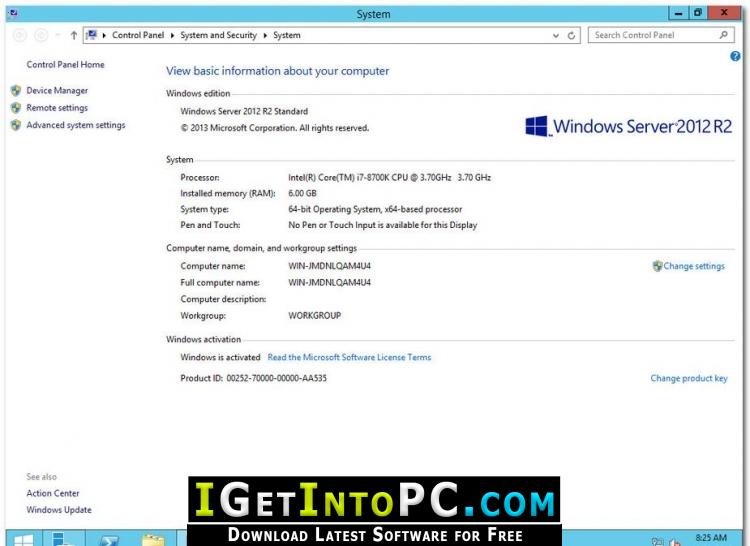The width and height of the screenshot is (750, 546).
Task: Open the Windows Start button
Action: tap(23, 538)
